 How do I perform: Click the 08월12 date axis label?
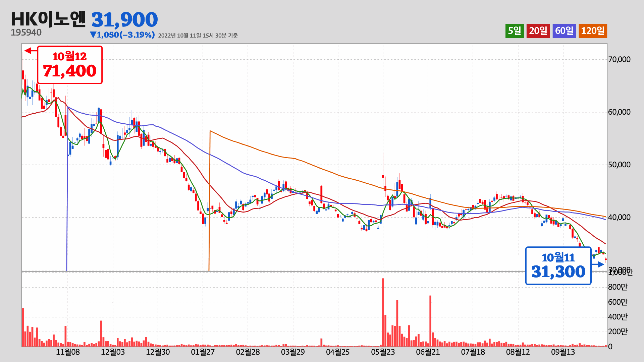click(x=518, y=352)
